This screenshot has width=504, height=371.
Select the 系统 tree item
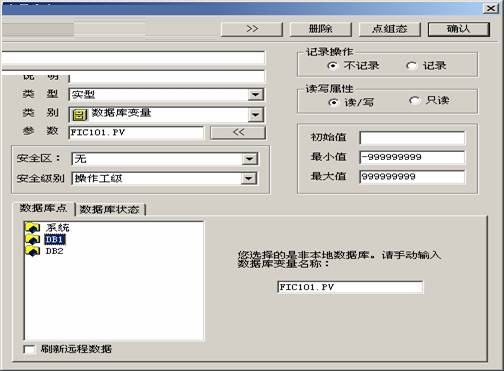click(57, 228)
